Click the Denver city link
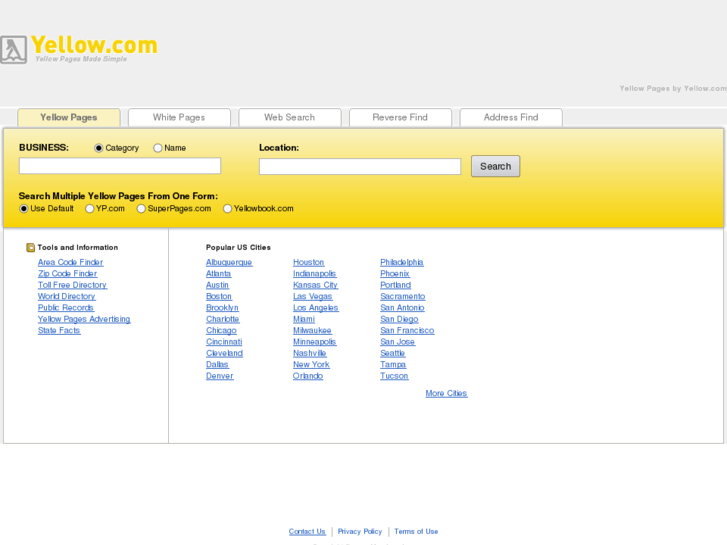727x545 pixels. pos(220,376)
